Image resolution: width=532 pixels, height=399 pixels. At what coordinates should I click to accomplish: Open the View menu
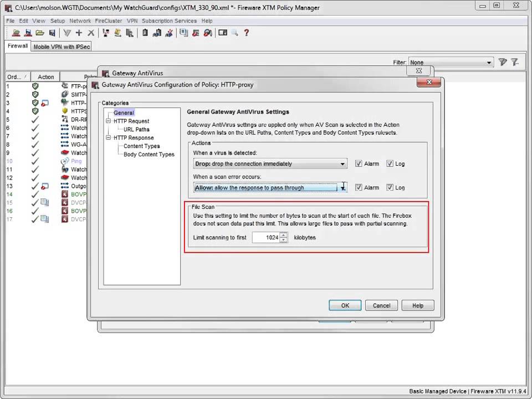point(39,21)
